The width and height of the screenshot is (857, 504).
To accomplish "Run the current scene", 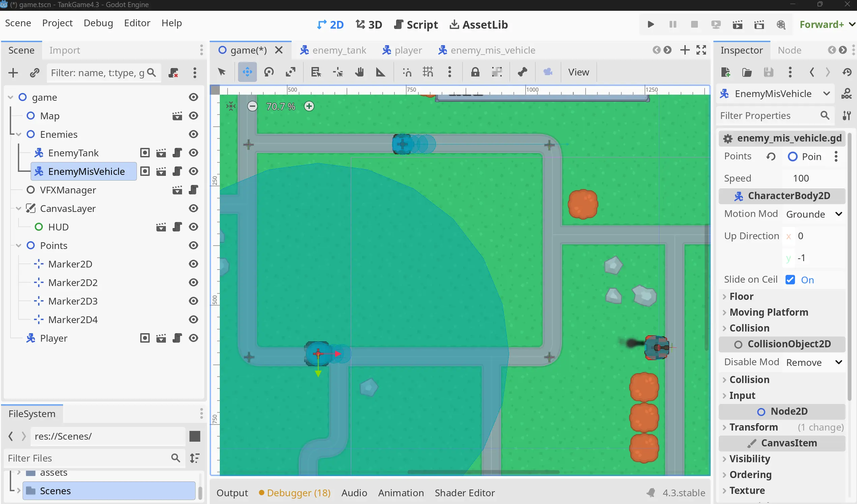I will 738,25.
